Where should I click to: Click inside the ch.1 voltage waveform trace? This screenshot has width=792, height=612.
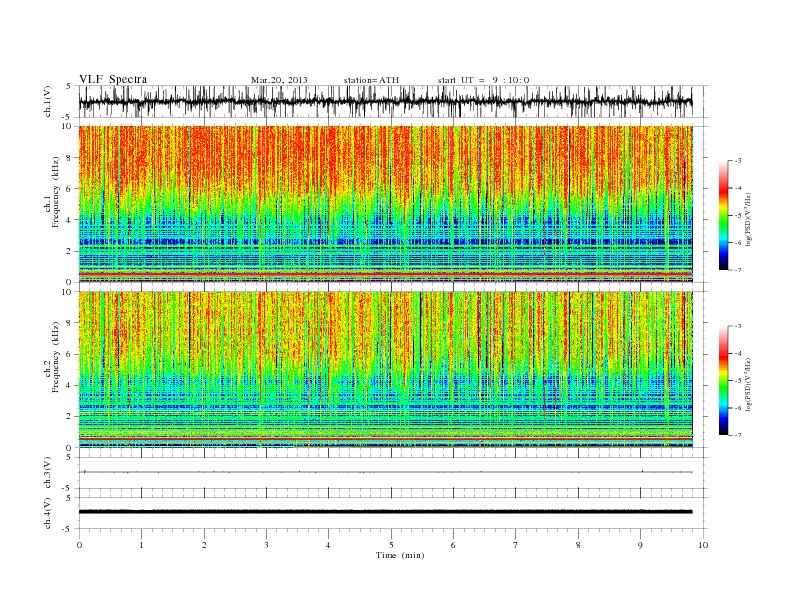tap(385, 102)
